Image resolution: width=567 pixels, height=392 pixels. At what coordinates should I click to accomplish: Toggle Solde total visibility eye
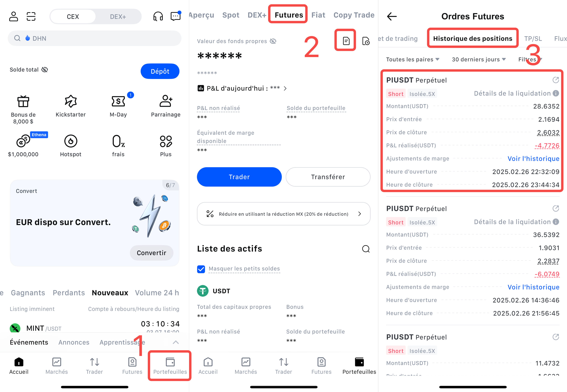point(45,70)
